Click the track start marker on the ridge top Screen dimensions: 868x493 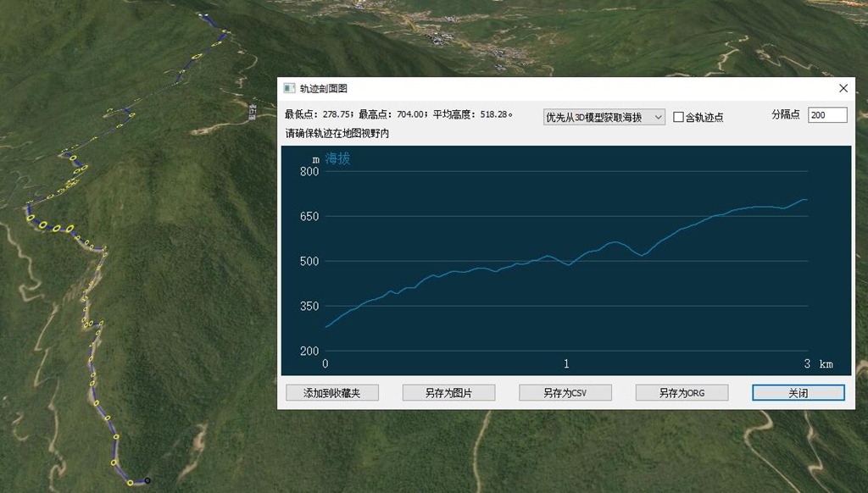click(x=203, y=15)
